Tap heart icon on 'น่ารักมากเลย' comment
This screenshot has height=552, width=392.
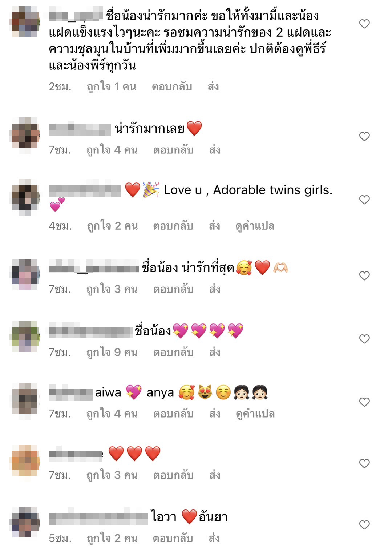364,137
